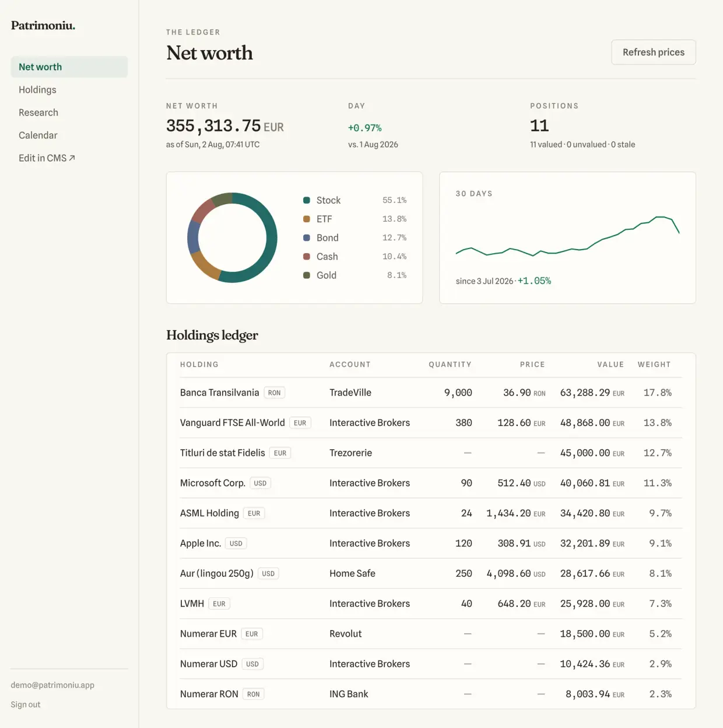Select the Banca Transilvania holding

tap(219, 393)
